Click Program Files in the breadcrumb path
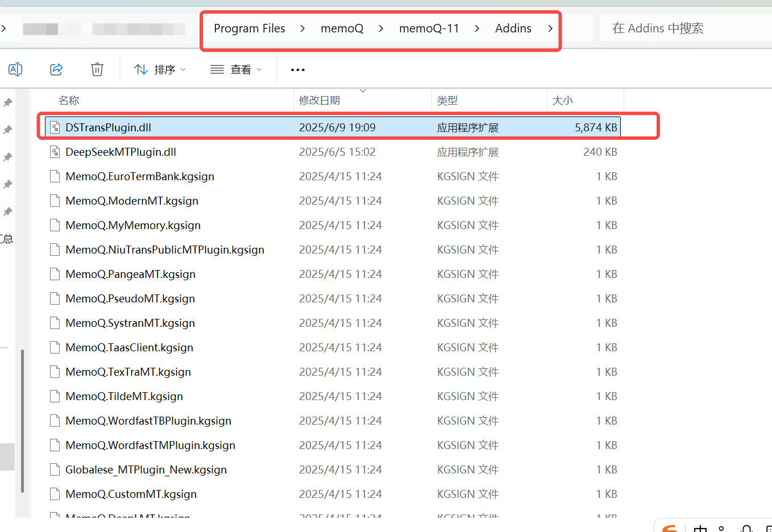The height and width of the screenshot is (532, 772). point(250,28)
